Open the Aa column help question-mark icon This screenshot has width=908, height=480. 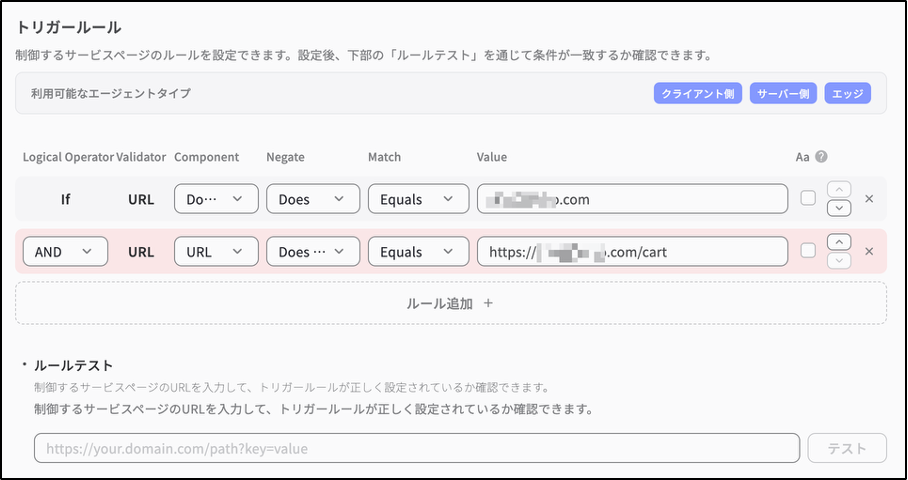click(821, 157)
